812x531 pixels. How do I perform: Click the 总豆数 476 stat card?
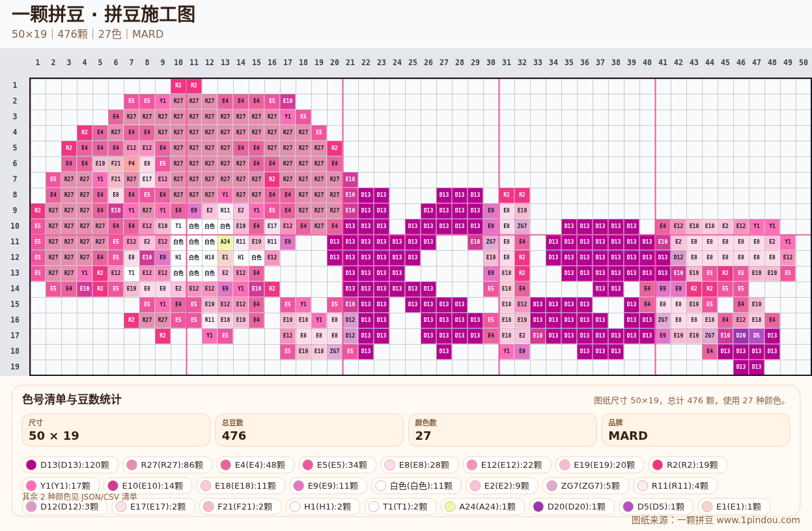pyautogui.click(x=309, y=430)
